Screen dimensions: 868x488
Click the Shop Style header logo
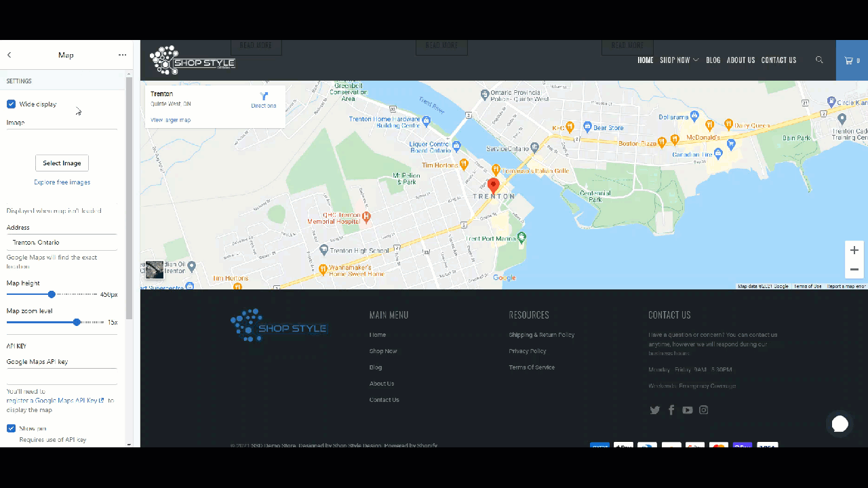coord(192,60)
